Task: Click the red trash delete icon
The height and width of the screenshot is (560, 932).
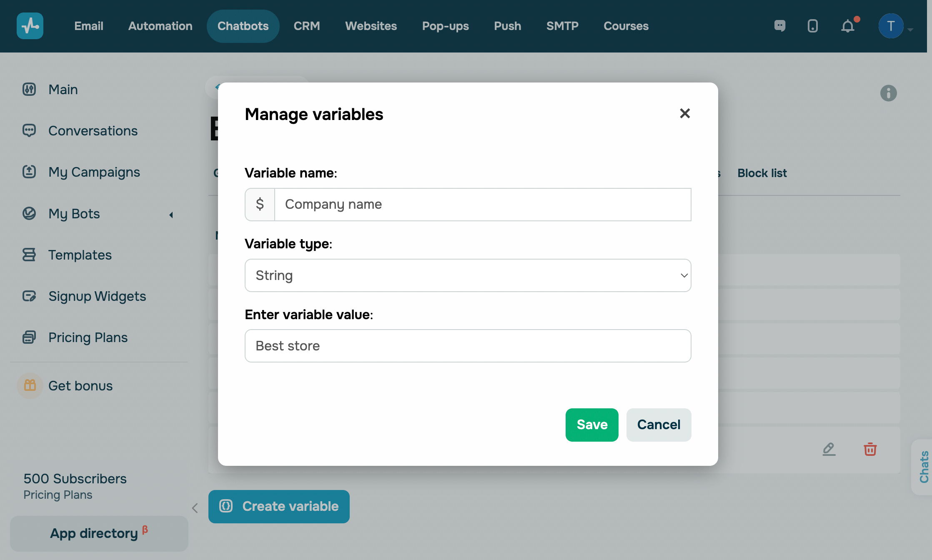Action: click(870, 449)
